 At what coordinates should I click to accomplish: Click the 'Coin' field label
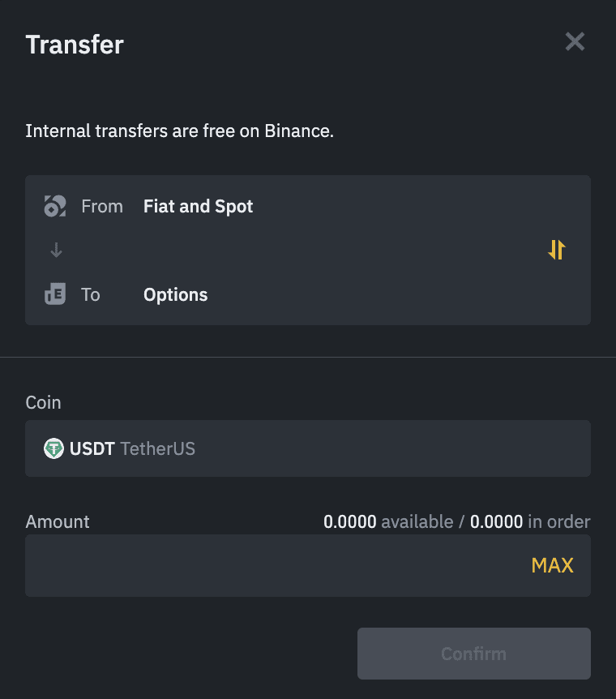point(43,402)
